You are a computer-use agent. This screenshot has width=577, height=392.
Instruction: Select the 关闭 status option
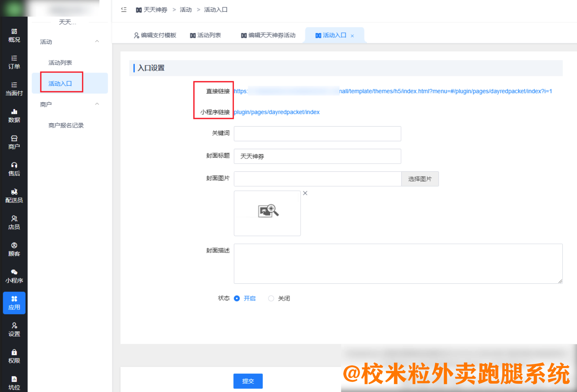pos(271,298)
